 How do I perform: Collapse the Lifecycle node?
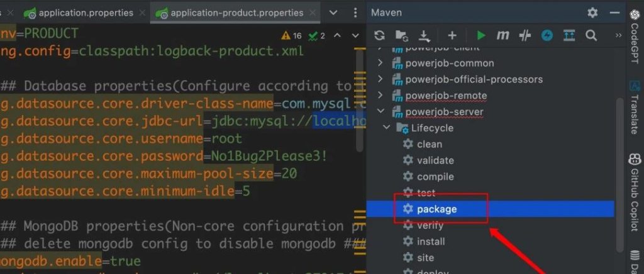[x=386, y=128]
